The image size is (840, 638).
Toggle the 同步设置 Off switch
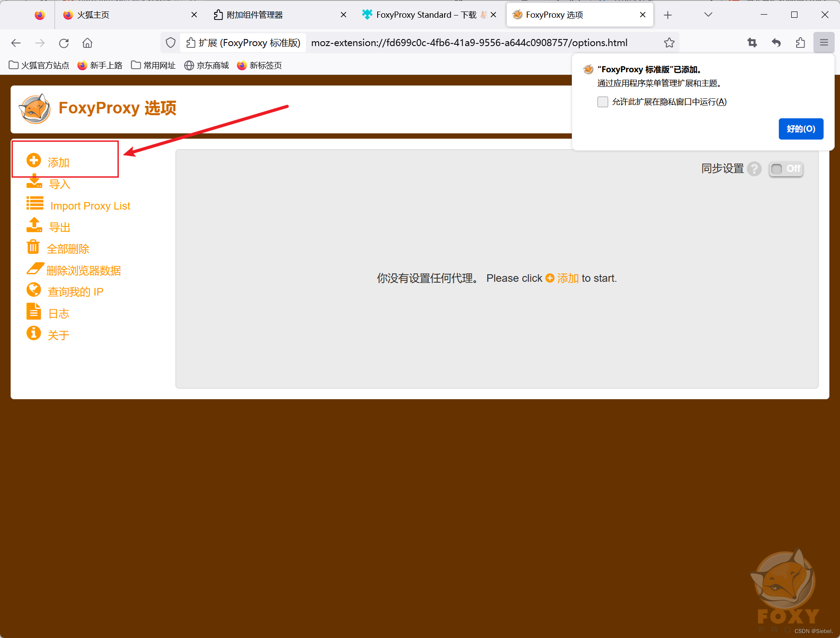tap(786, 169)
